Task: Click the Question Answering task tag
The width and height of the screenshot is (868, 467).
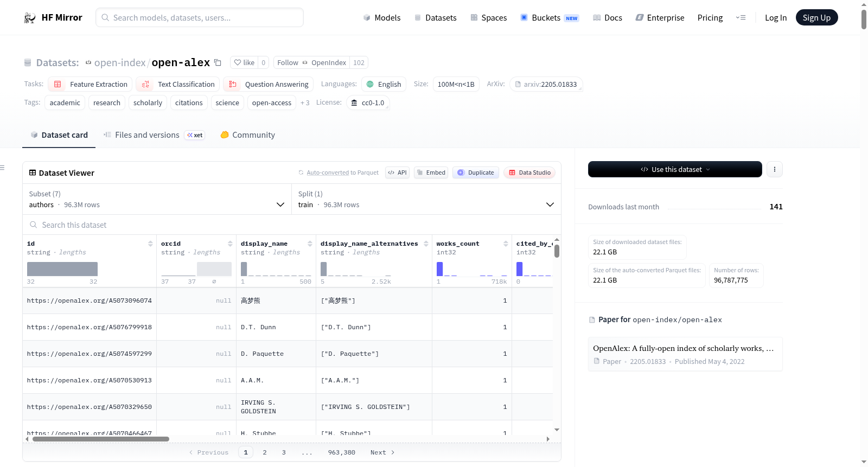Action: pos(268,84)
